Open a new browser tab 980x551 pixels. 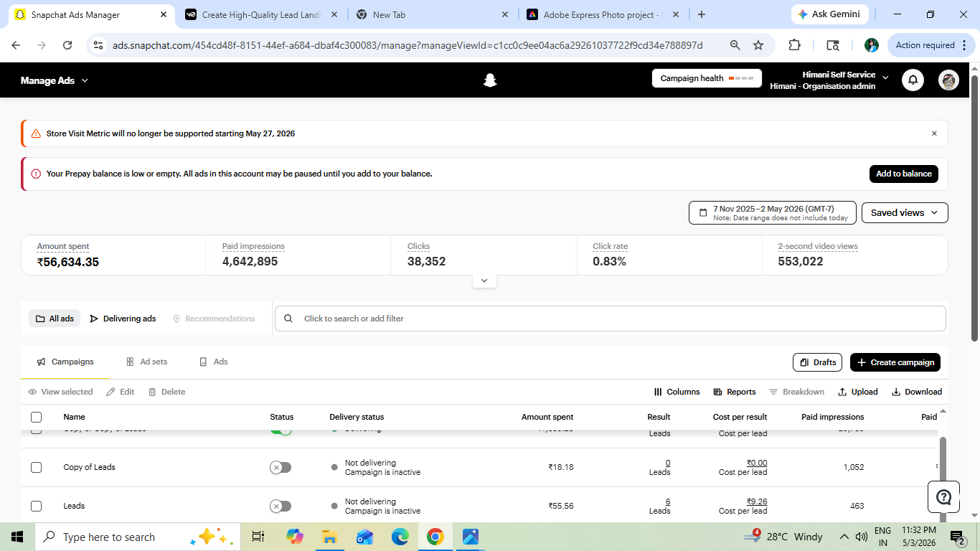tap(701, 14)
